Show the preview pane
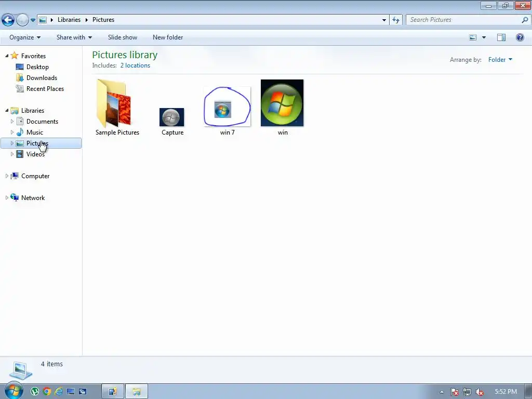Image resolution: width=532 pixels, height=399 pixels. click(x=501, y=37)
